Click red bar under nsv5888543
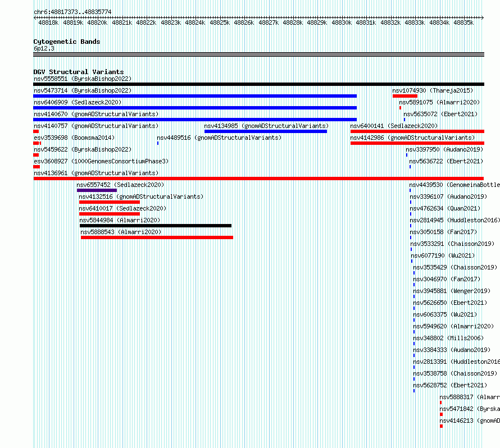The width and height of the screenshot is (500, 448). tap(157, 237)
